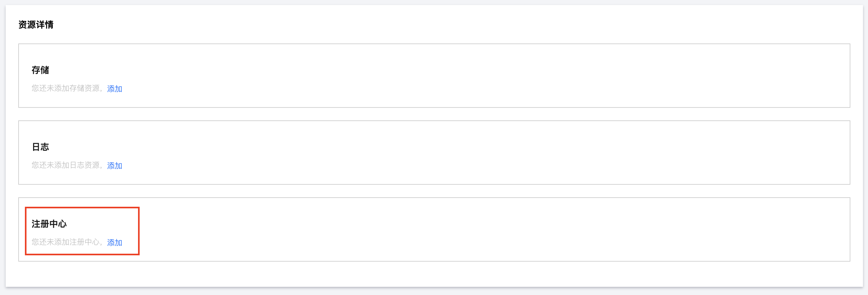The image size is (868, 295).
Task: Click blank space right of 资源详情 title
Action: [x=404, y=25]
